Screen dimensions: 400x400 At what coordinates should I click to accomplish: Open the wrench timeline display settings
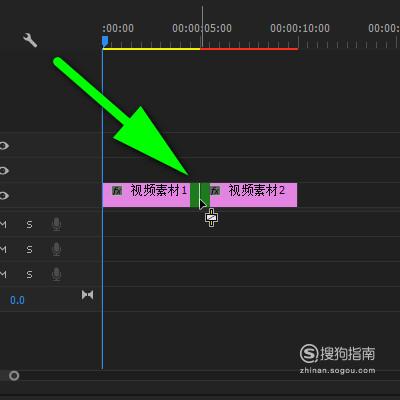(30, 40)
